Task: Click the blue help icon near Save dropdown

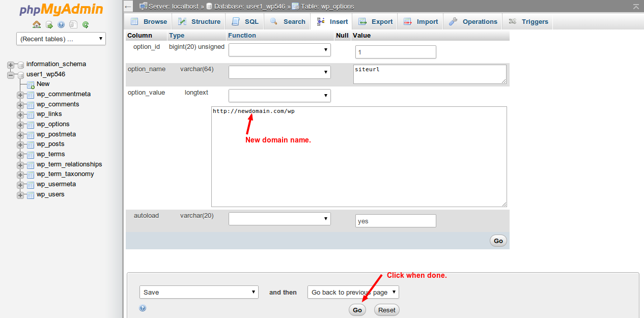Action: tap(143, 308)
